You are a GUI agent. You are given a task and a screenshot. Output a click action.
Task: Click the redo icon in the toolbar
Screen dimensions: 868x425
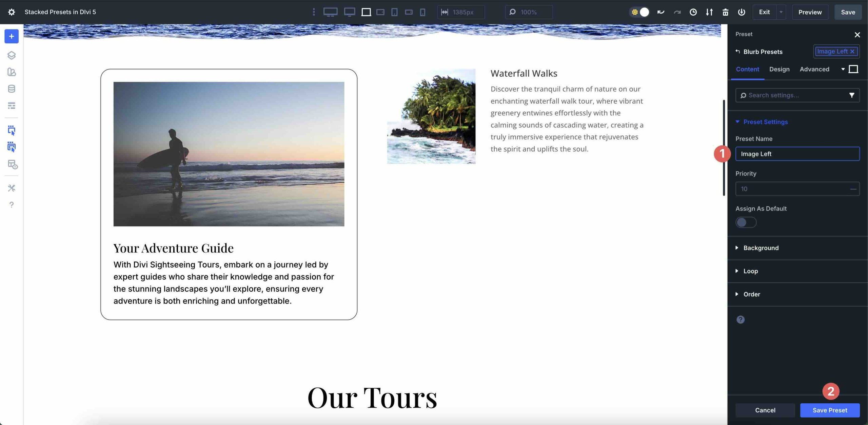[677, 12]
